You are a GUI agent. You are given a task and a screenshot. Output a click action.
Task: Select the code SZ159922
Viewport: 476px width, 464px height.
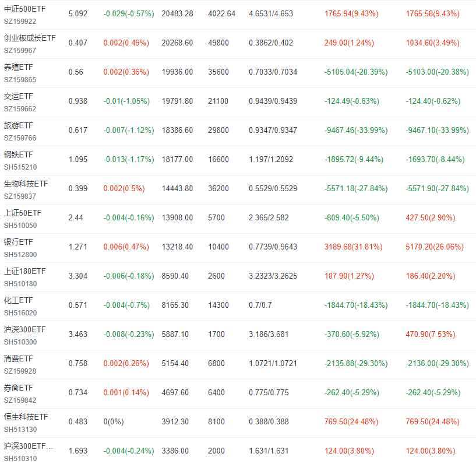[20, 22]
